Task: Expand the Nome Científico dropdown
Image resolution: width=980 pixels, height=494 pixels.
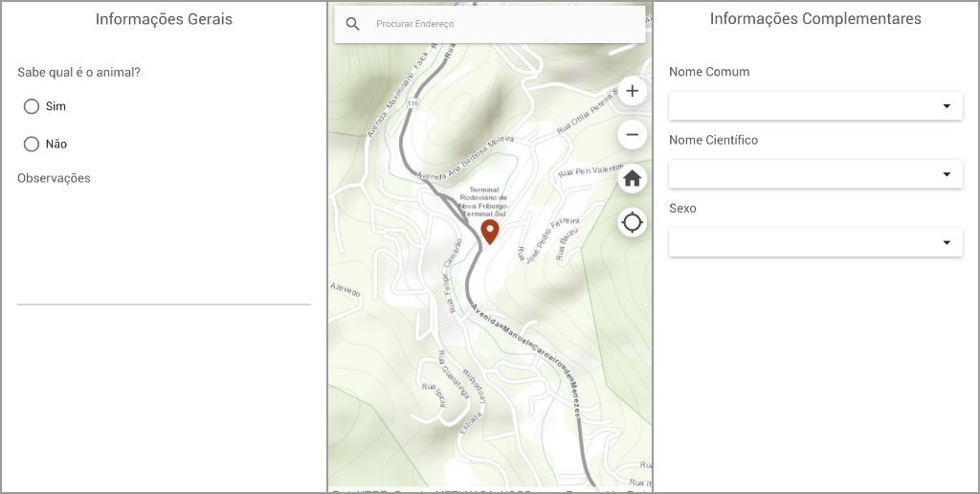Action: click(815, 174)
